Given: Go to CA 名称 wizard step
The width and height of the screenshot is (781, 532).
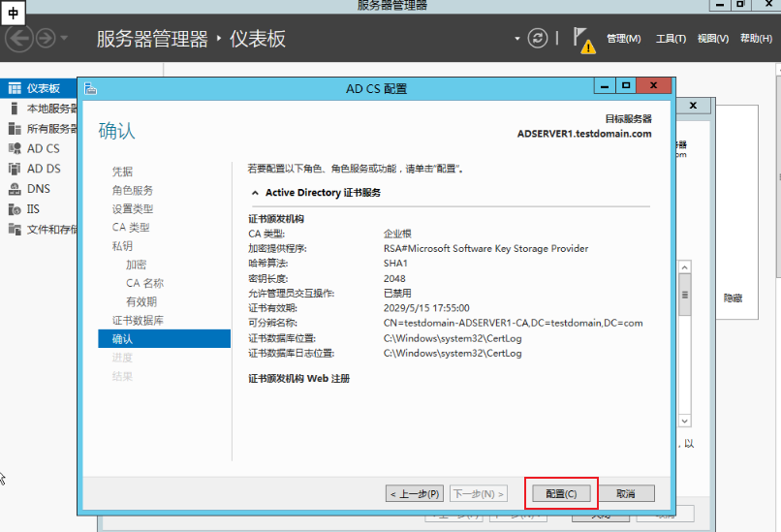Looking at the screenshot, I should 144,283.
